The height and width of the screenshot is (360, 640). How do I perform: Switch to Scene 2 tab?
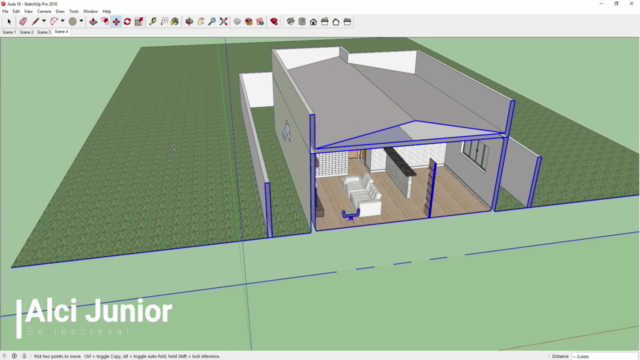(x=27, y=32)
